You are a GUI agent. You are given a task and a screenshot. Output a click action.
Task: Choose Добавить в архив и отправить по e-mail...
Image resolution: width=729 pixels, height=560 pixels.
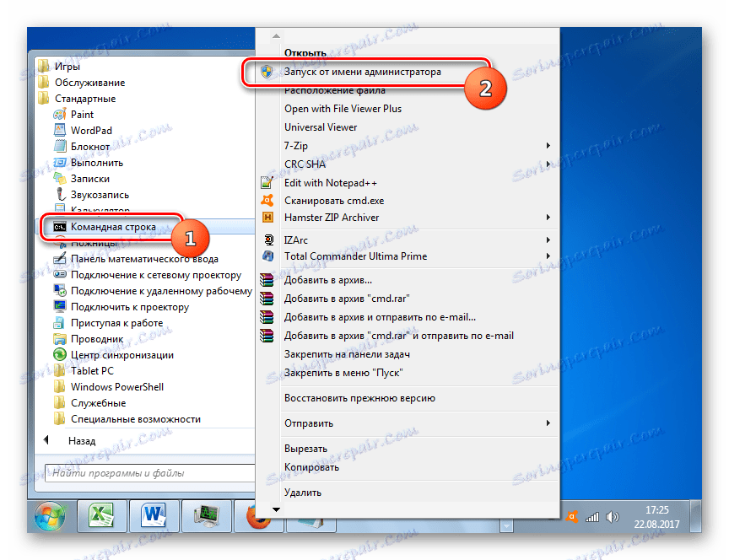click(380, 317)
